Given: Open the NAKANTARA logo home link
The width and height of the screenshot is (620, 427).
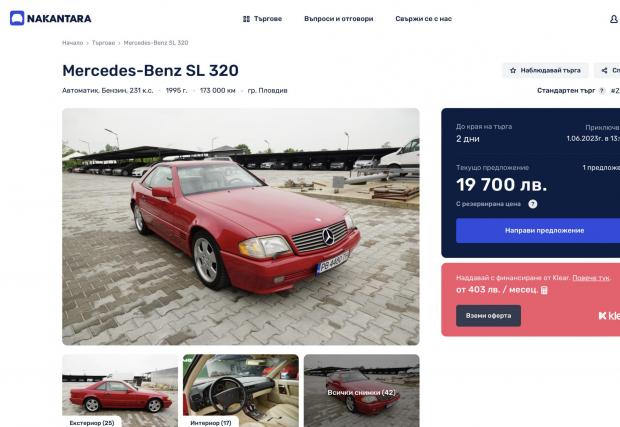Looking at the screenshot, I should [51, 18].
